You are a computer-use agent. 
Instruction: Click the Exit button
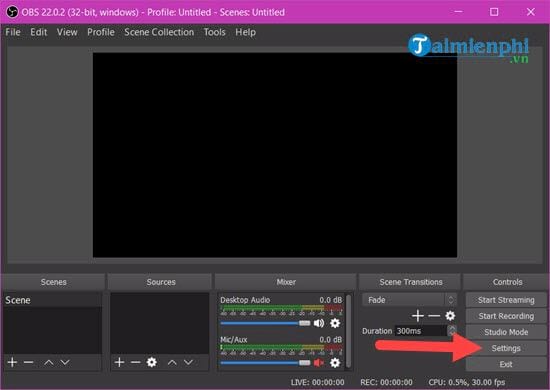click(x=506, y=364)
